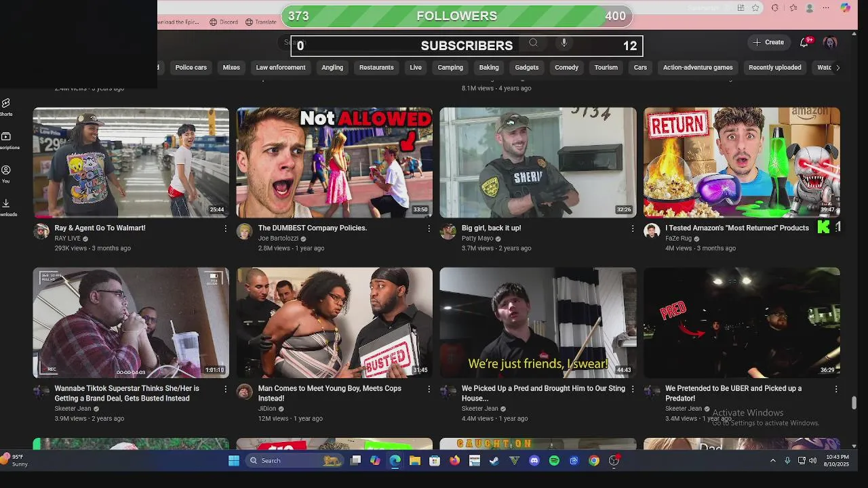Viewport: 868px width, 488px height.
Task: Open the YouTube notifications bell
Action: [804, 42]
